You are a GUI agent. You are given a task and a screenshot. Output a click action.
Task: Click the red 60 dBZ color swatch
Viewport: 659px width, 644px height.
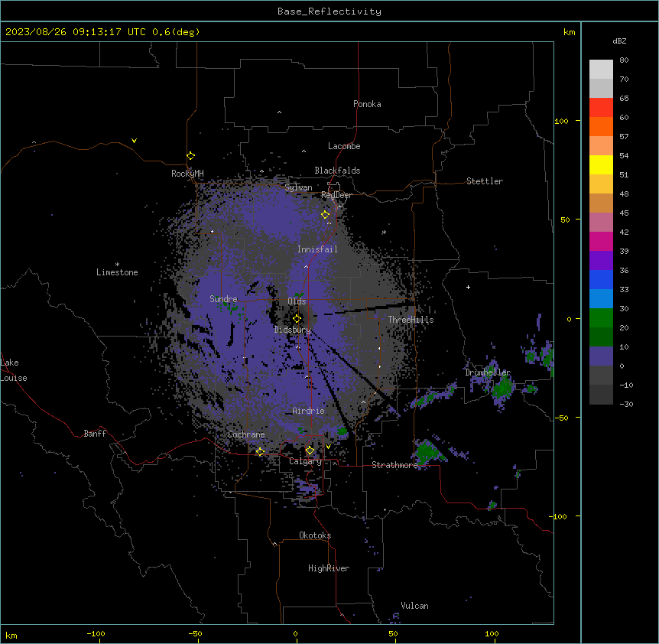click(x=601, y=108)
